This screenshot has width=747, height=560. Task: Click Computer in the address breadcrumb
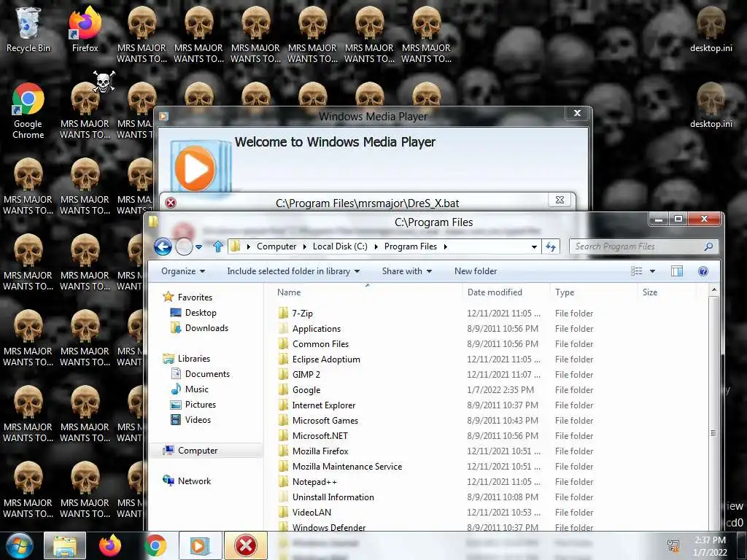tap(276, 246)
